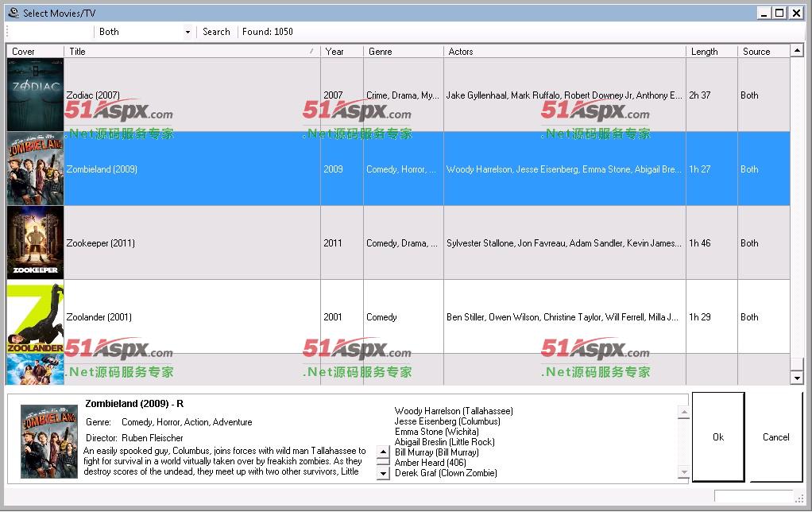Image resolution: width=812 pixels, height=512 pixels.
Task: Click the Zoolander cover image
Action: tap(35, 316)
